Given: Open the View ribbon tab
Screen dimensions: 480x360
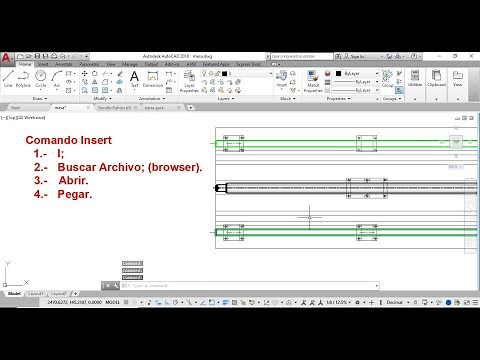Looking at the screenshot, I should pos(111,64).
